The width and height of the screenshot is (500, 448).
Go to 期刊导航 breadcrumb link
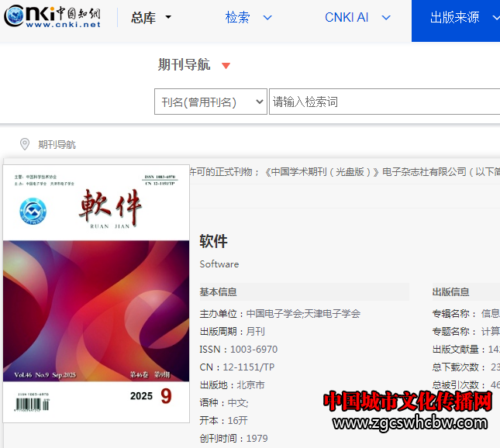(x=57, y=145)
